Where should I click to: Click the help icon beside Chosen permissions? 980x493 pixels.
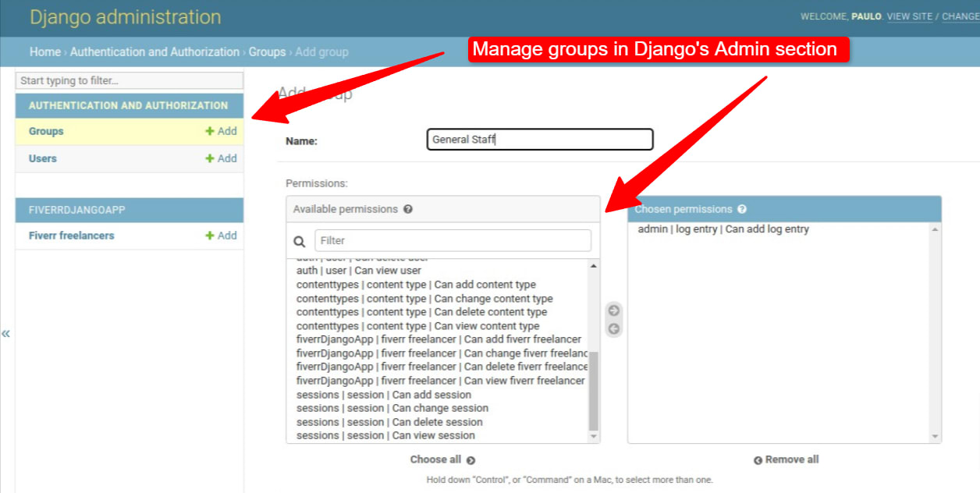click(741, 208)
